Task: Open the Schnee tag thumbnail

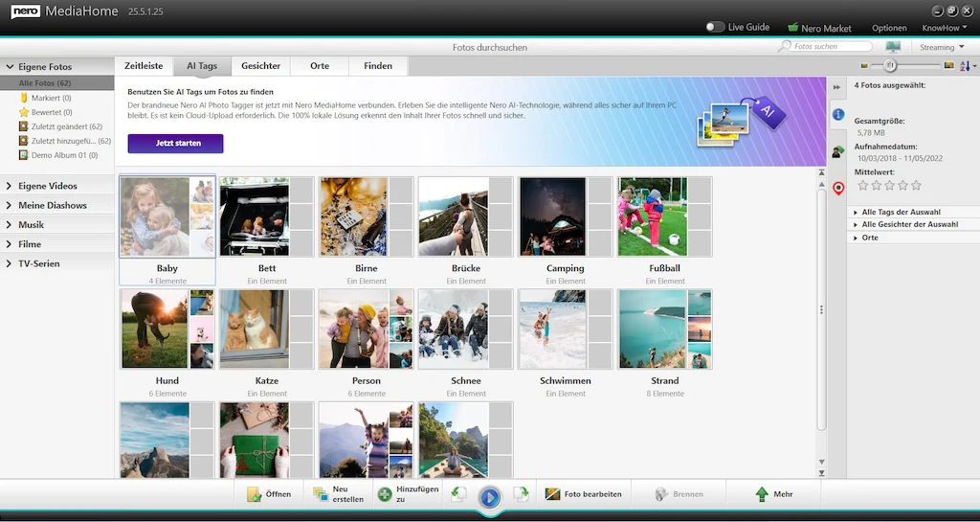Action: point(466,329)
